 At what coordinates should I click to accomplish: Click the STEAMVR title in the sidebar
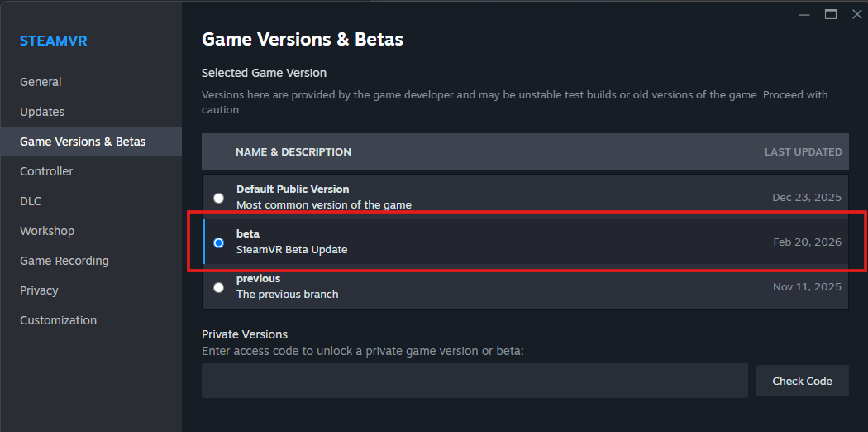tap(54, 41)
